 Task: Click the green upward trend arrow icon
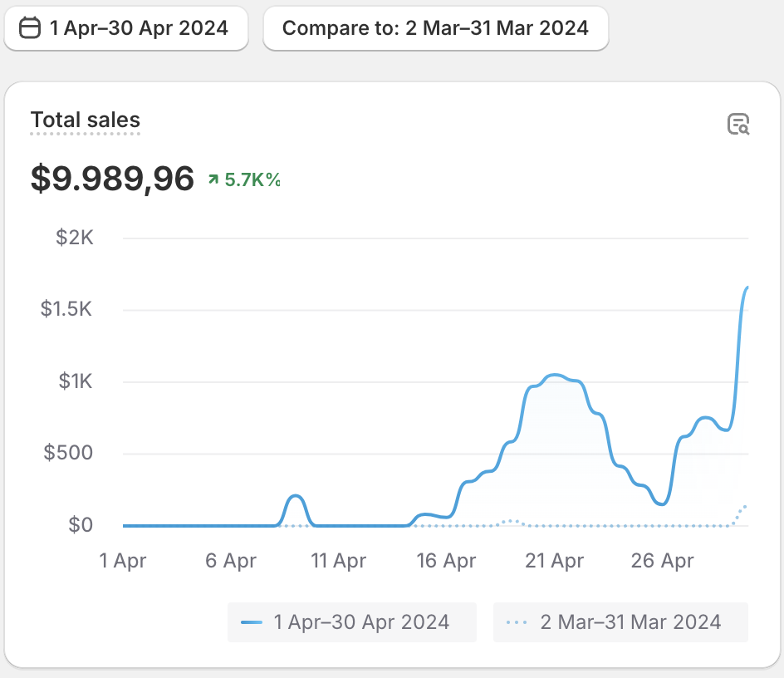point(213,179)
